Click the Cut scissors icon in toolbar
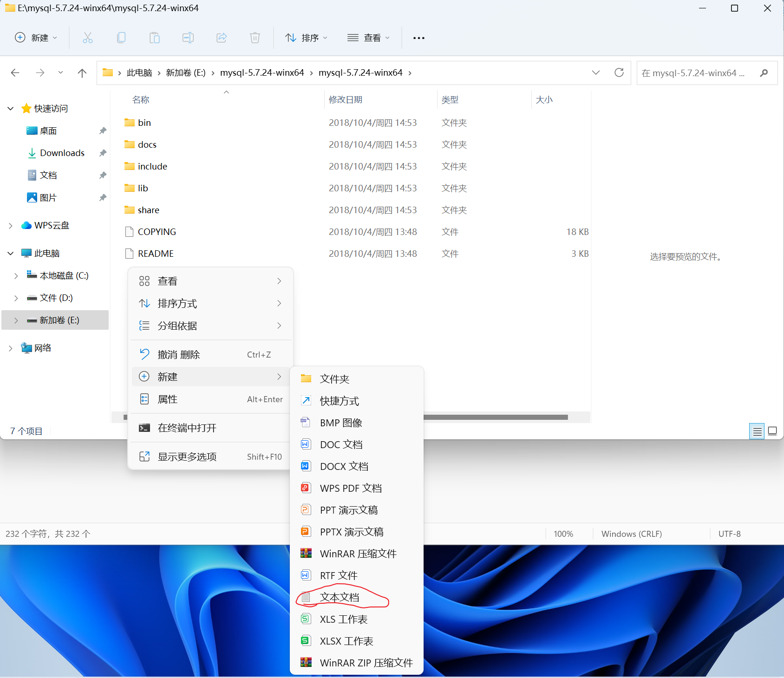This screenshot has width=784, height=678. coord(87,38)
